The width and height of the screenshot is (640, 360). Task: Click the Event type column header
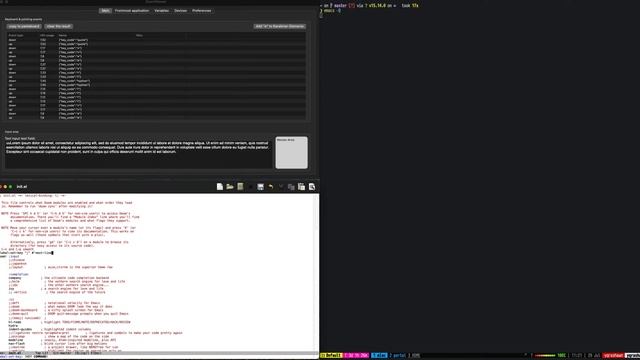[16, 36]
